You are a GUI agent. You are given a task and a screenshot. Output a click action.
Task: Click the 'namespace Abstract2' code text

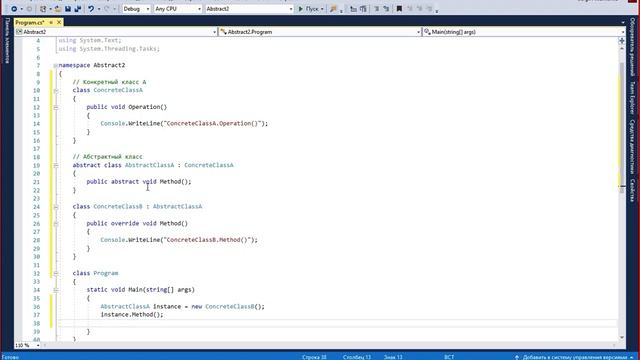pos(92,65)
